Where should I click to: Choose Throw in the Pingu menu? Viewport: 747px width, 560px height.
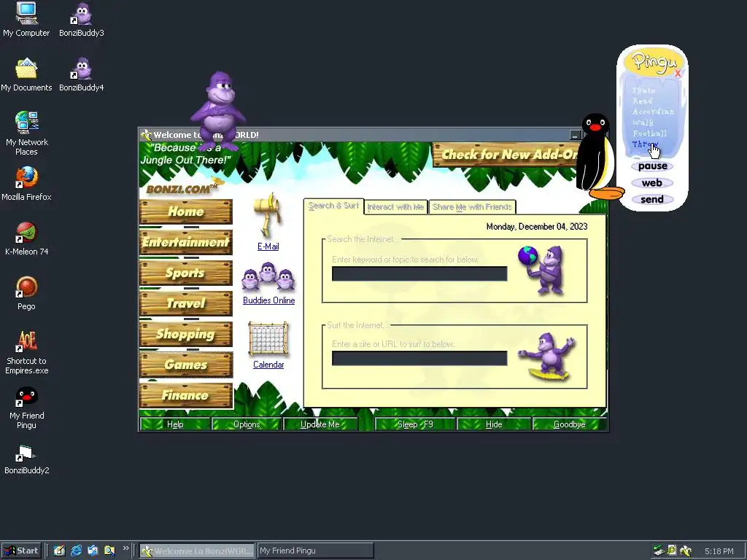[645, 144]
